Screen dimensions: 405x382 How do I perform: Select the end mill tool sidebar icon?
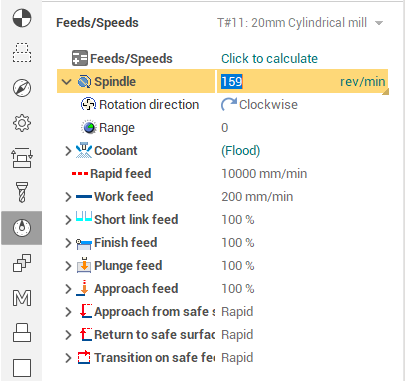click(x=22, y=192)
